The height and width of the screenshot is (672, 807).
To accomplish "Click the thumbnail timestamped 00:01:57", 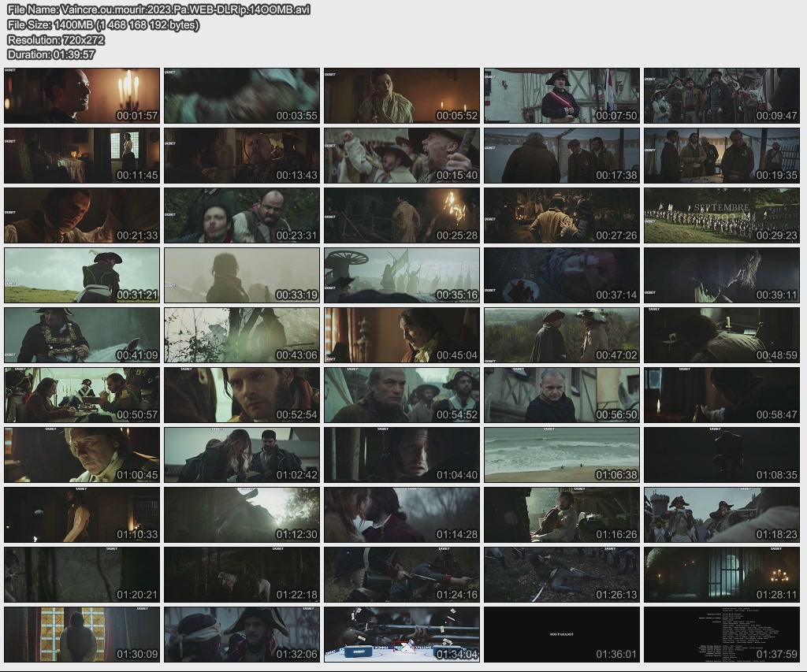I will tap(82, 95).
